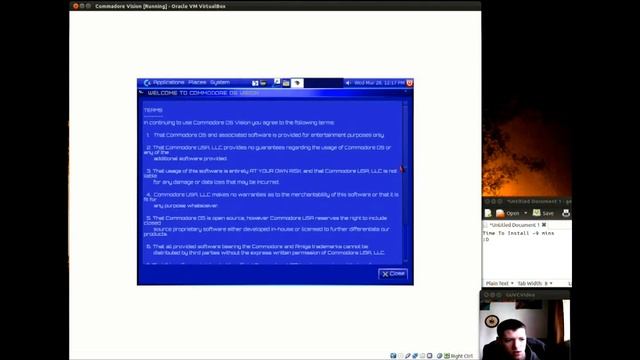Click the welcome window menu icon

point(141,93)
